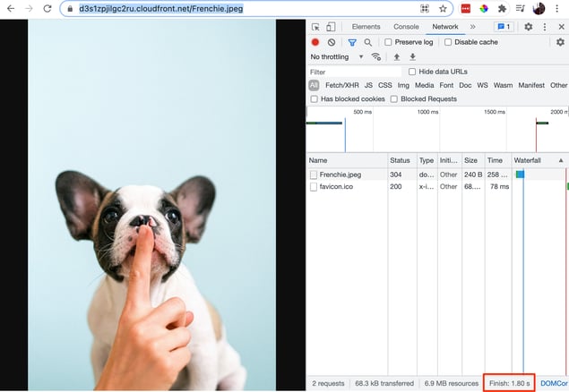Click the network overview timeline
The height and width of the screenshot is (392, 569).
tap(437, 130)
